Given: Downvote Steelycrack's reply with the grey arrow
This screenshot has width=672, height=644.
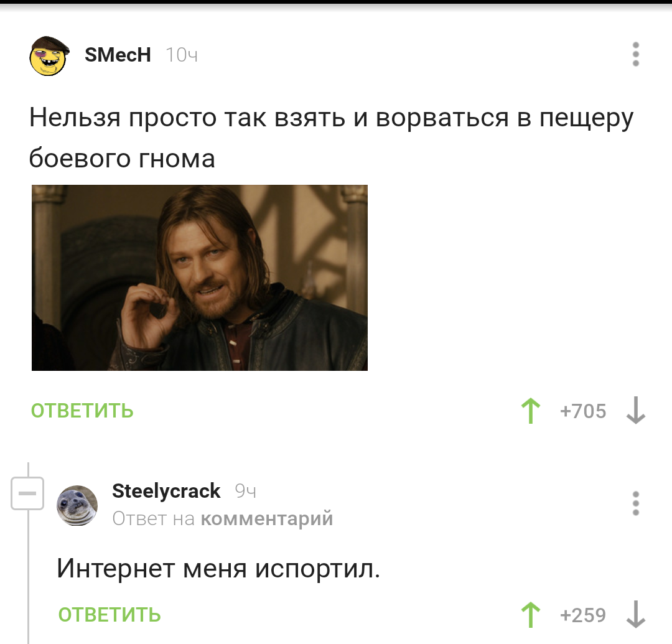Looking at the screenshot, I should point(635,615).
